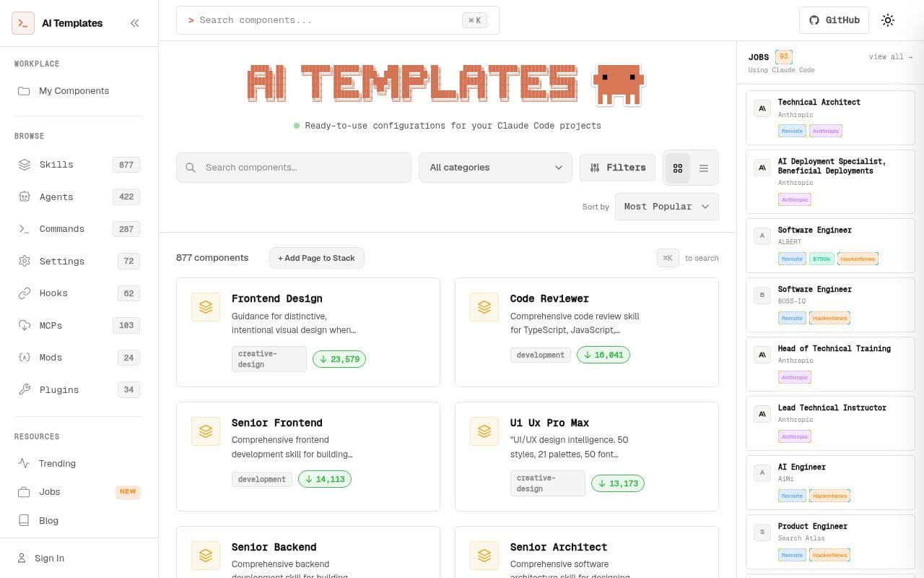924x578 pixels.
Task: Open the Technical Architect job listing
Action: (x=830, y=118)
